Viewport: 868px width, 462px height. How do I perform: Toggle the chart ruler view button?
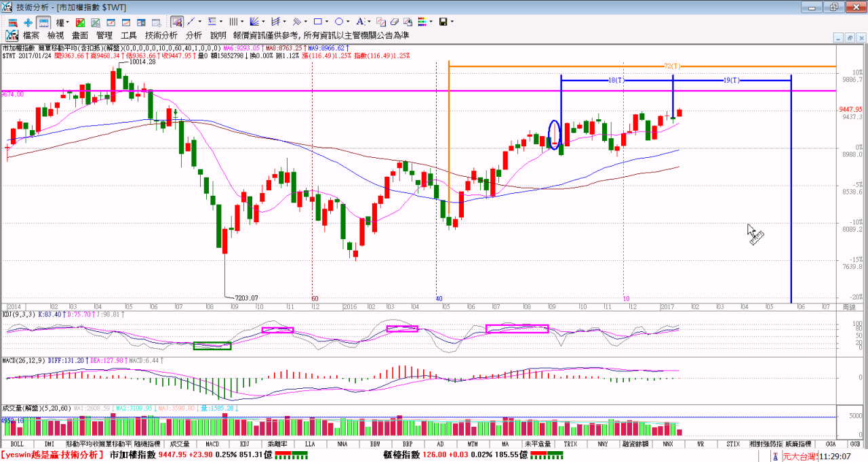coord(43,22)
